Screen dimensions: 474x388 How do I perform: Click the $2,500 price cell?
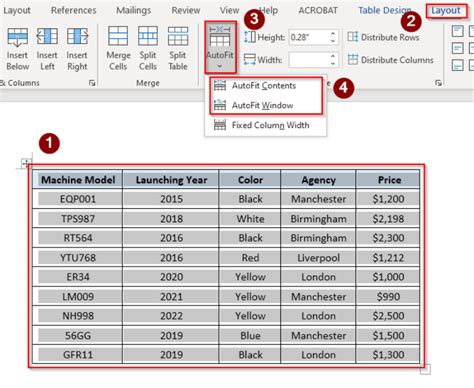click(x=388, y=316)
